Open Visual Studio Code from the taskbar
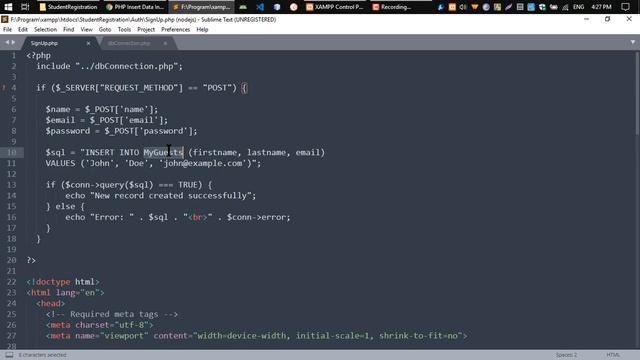The height and width of the screenshot is (360, 640). pyautogui.click(x=260, y=7)
